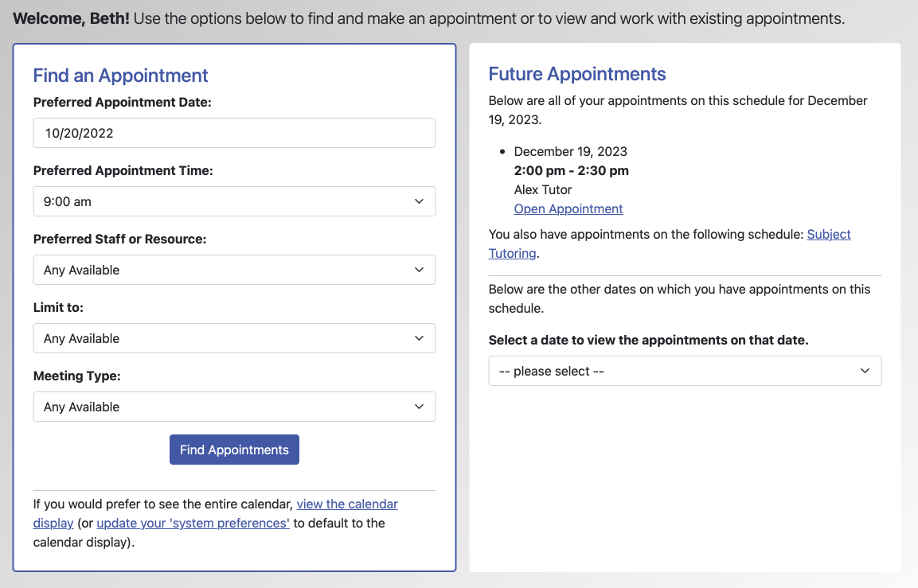The width and height of the screenshot is (918, 588).
Task: Click the 'Preferred Appointment Time:' label
Action: coord(123,170)
